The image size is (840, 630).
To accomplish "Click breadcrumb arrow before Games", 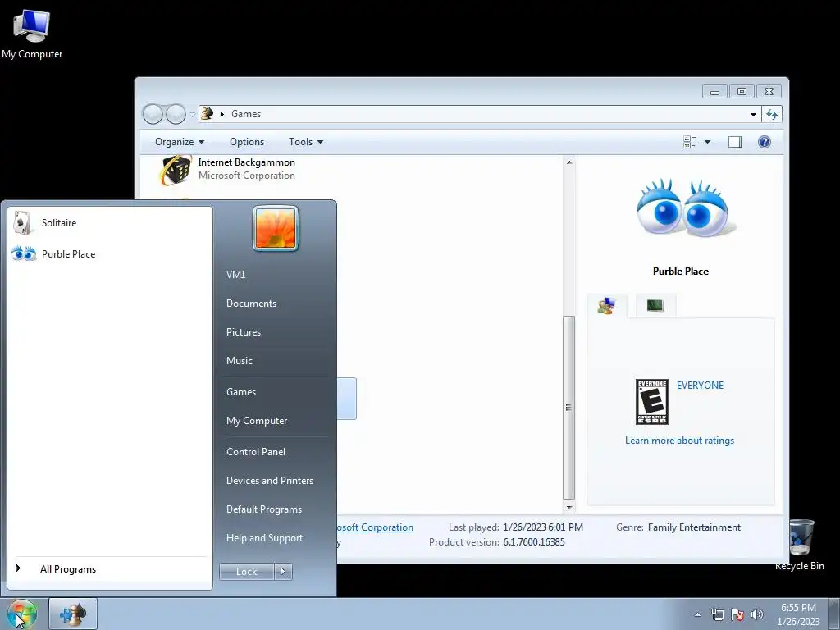I will tap(221, 114).
